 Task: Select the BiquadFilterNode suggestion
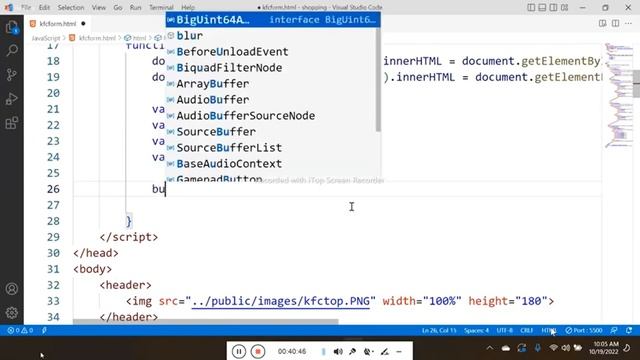coord(271,67)
